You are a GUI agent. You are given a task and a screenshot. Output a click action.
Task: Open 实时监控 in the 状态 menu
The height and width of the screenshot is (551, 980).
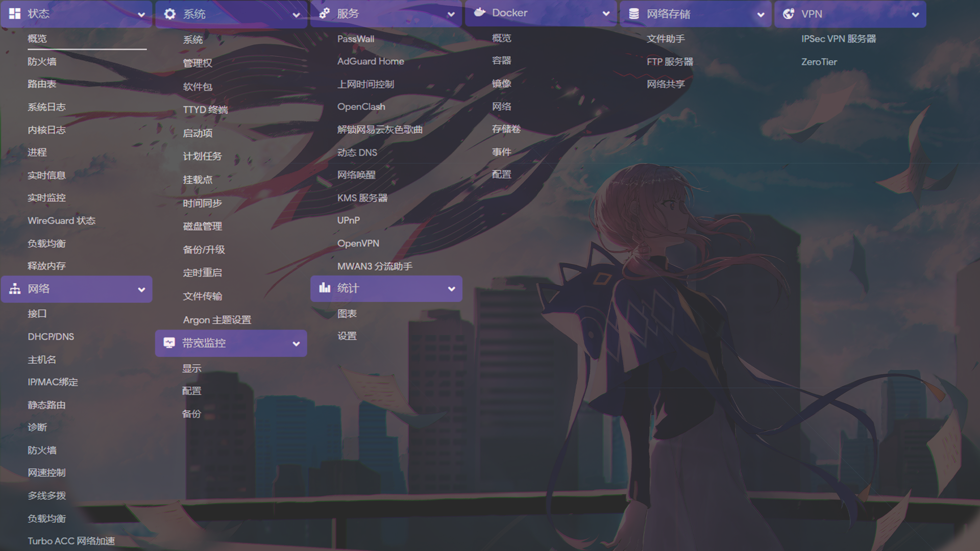pos(46,198)
